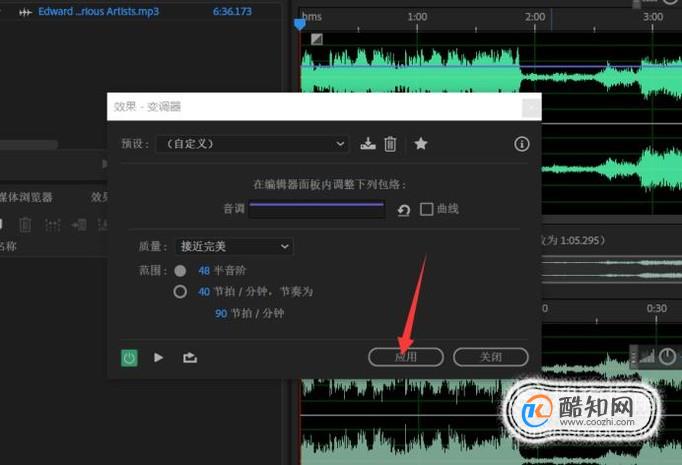Close the Pitch Bender dialog with X
Screen dimensions: 682x465
click(x=532, y=107)
